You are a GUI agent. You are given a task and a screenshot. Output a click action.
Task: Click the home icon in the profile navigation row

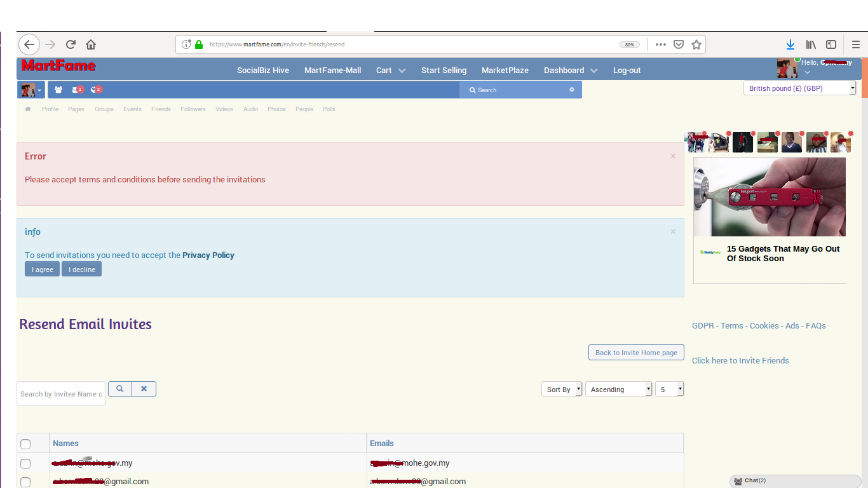27,109
